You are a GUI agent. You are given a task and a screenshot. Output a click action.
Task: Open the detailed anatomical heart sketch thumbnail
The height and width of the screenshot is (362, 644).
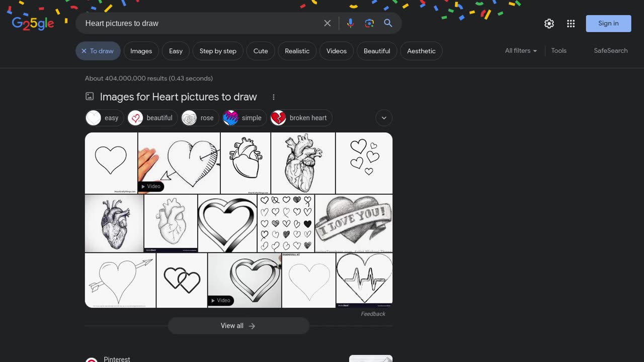pyautogui.click(x=303, y=163)
